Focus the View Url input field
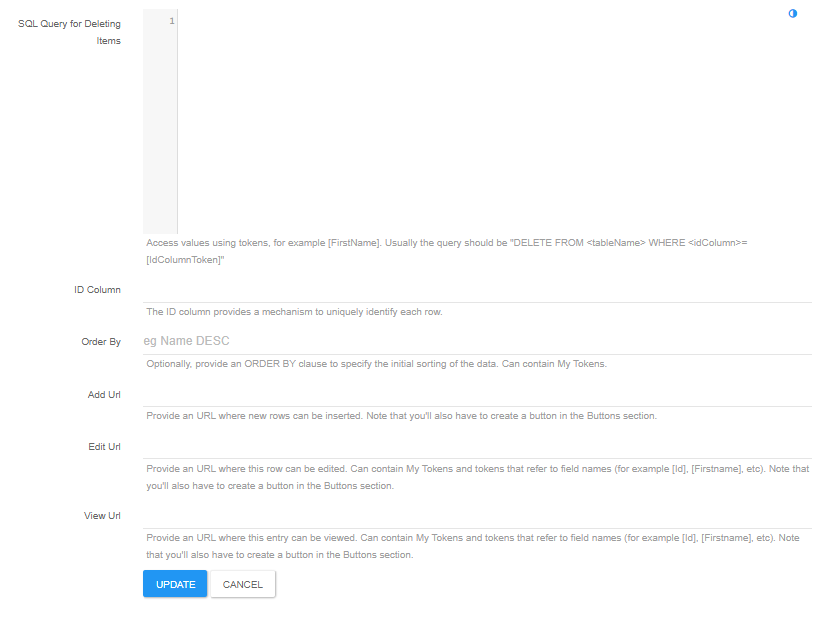The height and width of the screenshot is (620, 825). [x=477, y=516]
